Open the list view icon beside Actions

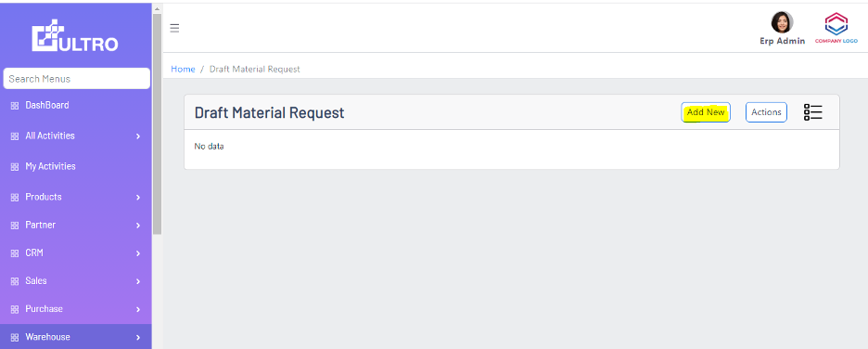[x=812, y=112]
